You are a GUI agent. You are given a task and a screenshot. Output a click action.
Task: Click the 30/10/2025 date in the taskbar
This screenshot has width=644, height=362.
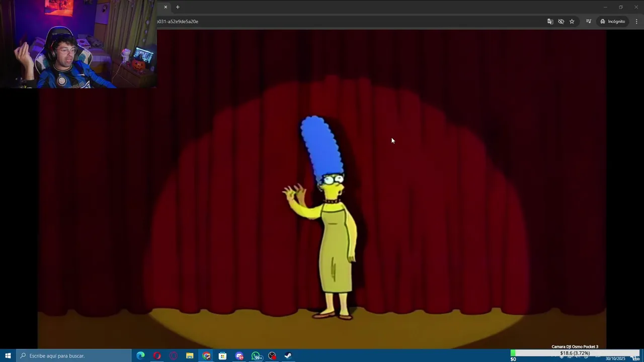615,358
